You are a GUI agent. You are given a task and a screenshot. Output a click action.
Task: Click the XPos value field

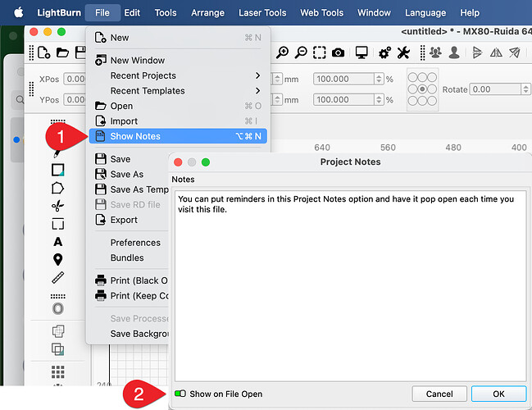pos(75,79)
